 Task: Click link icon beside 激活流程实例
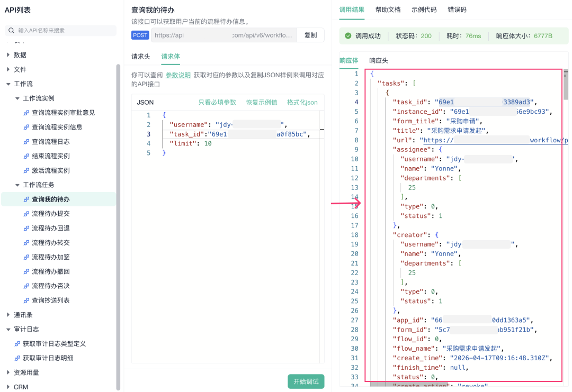point(26,170)
